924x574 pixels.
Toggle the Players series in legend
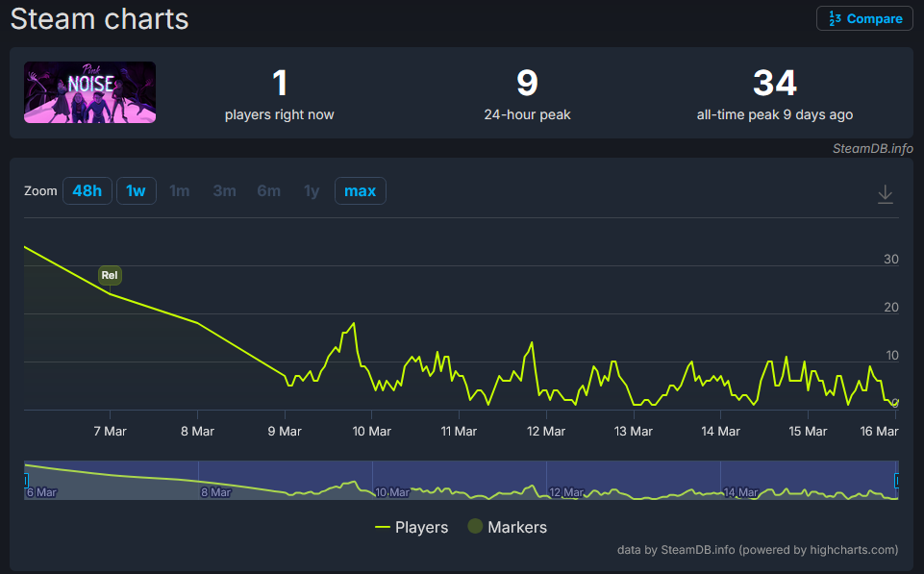tap(412, 527)
